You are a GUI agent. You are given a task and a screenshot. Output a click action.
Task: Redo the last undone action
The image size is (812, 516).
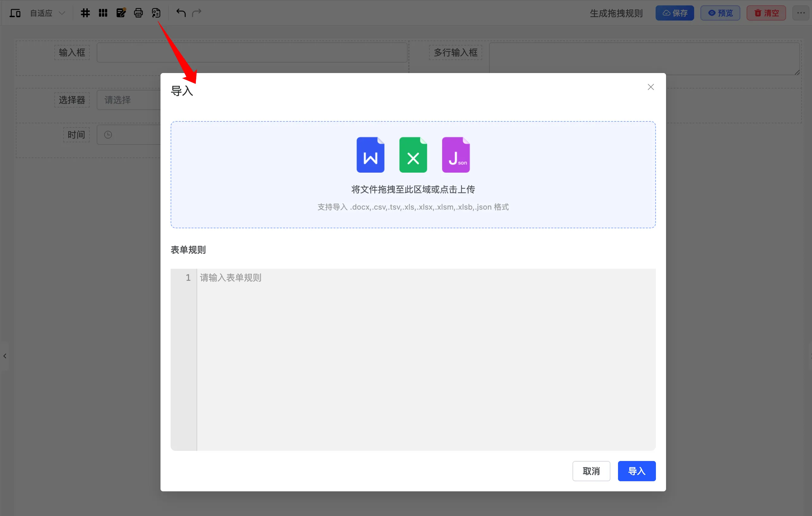pos(197,13)
